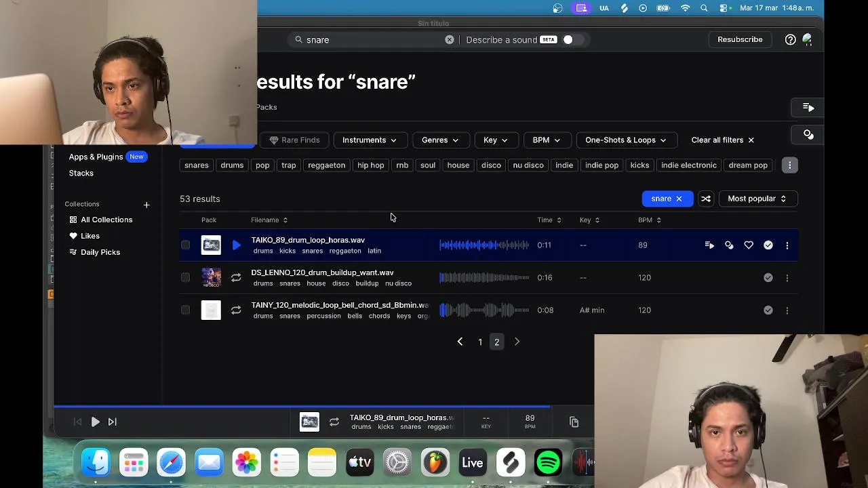
Task: Open One-Shots & Loops dropdown
Action: (625, 140)
